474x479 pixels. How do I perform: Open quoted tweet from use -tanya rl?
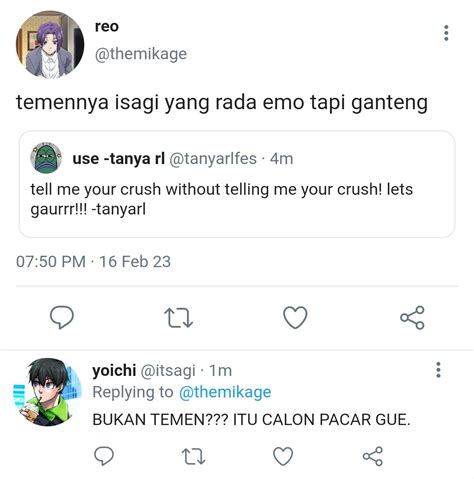click(237, 184)
